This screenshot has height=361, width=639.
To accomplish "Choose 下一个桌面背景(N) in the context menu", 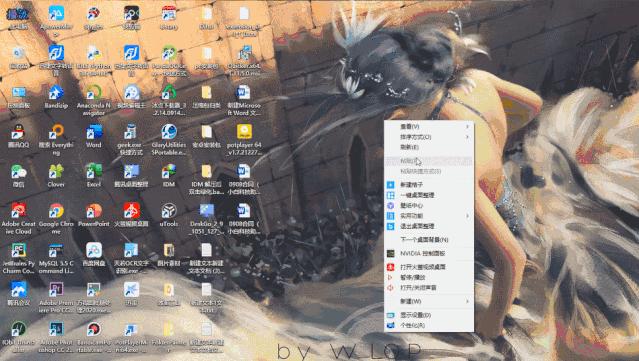I will pos(429,240).
